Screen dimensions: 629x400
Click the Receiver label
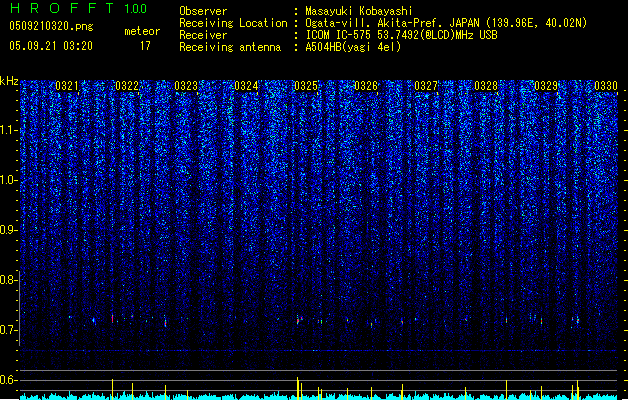click(x=203, y=35)
